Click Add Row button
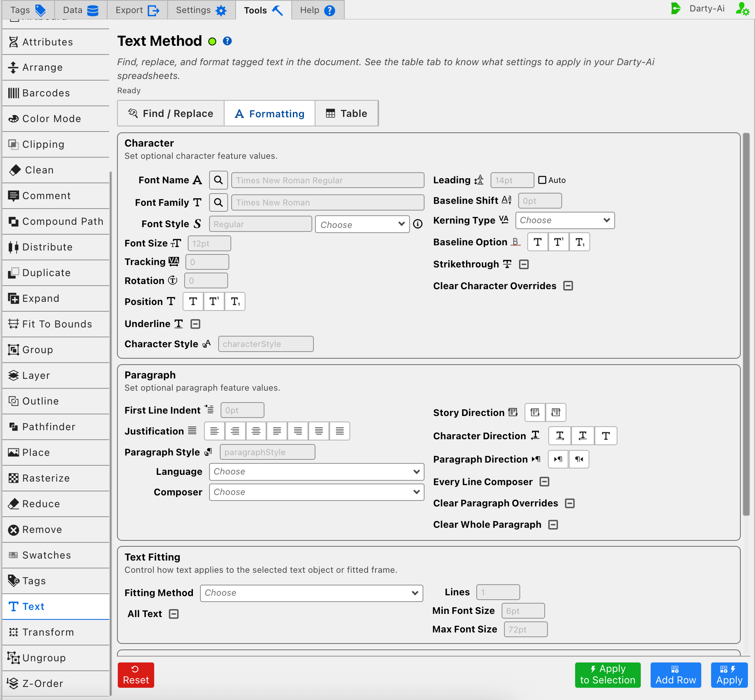This screenshot has width=755, height=700. pyautogui.click(x=676, y=675)
